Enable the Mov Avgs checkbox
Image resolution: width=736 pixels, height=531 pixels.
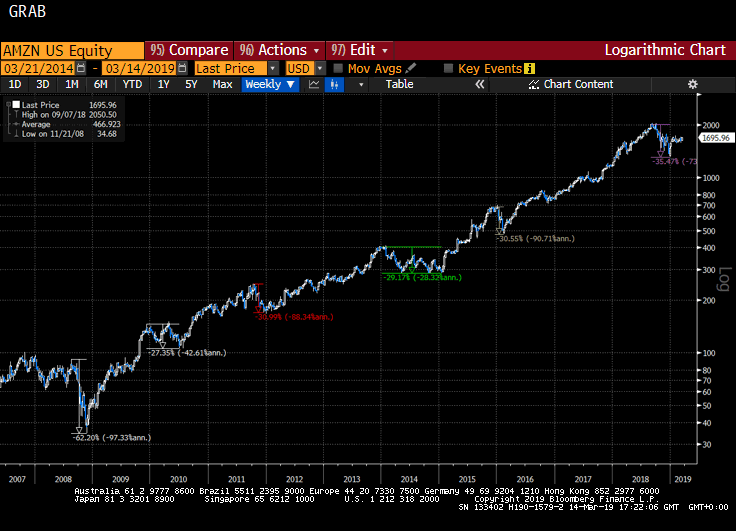click(337, 69)
